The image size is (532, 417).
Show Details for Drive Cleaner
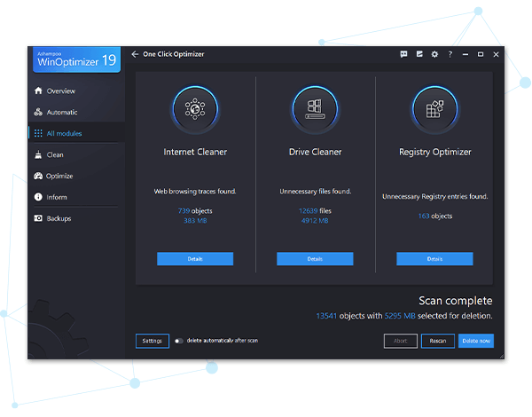click(x=315, y=259)
